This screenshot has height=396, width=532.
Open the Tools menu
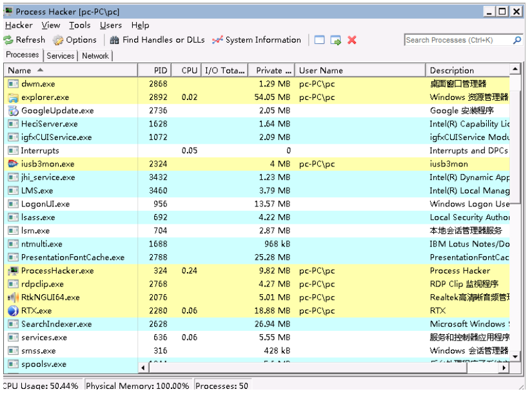click(80, 25)
